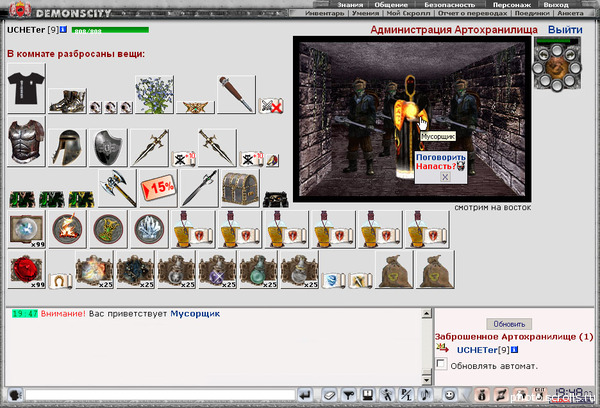Select the red gem with x99 stack

(26, 269)
